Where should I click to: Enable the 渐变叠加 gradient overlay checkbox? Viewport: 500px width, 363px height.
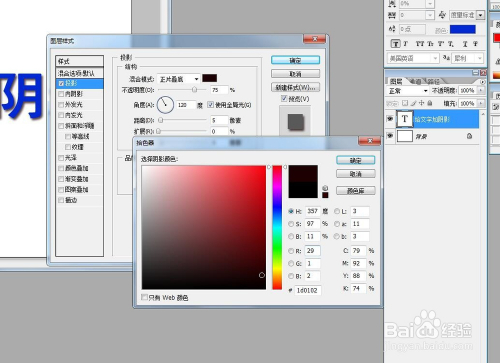[x=61, y=179]
